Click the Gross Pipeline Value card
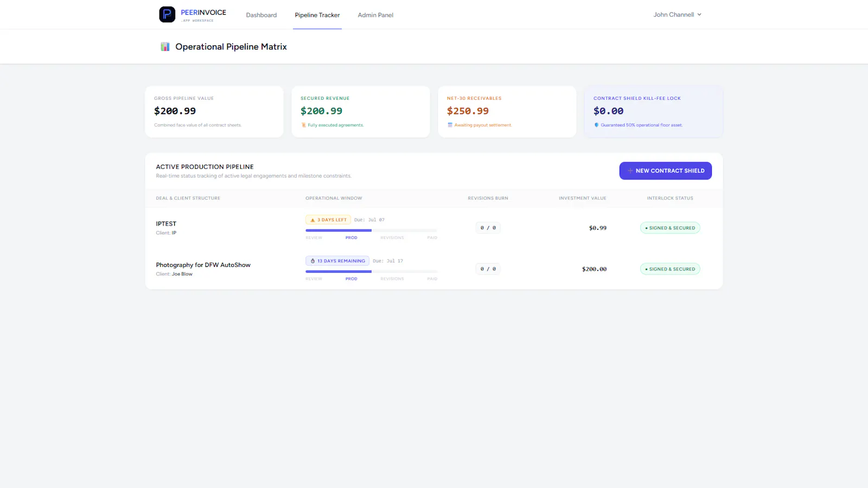 click(214, 112)
